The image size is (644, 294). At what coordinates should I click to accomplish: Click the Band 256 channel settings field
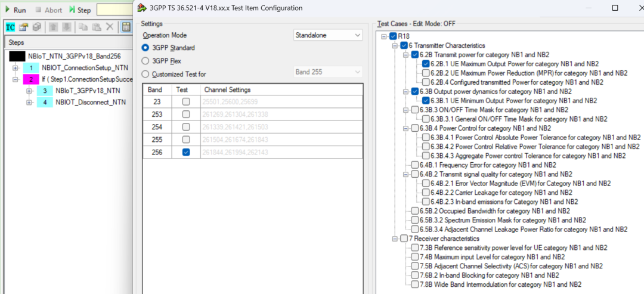point(280,152)
